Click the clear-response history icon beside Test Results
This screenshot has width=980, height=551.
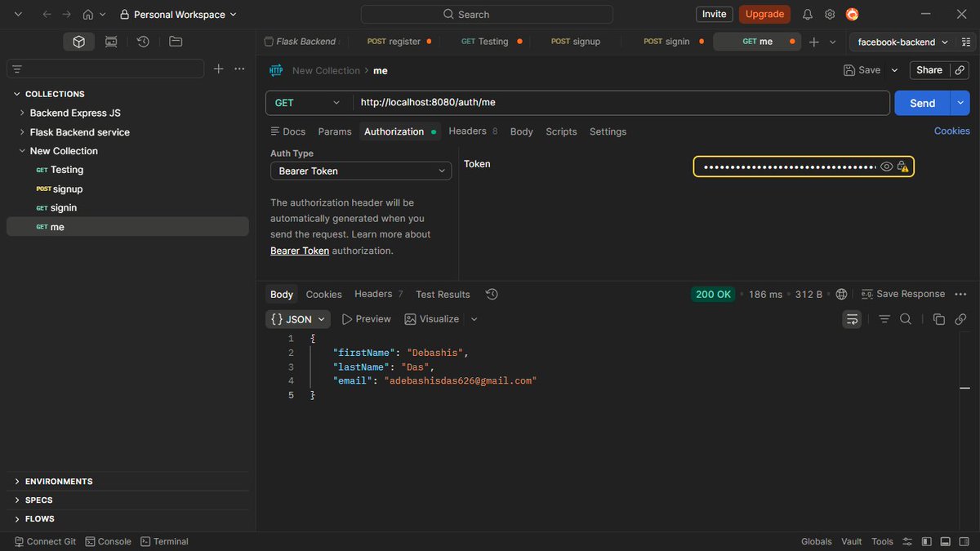click(490, 294)
